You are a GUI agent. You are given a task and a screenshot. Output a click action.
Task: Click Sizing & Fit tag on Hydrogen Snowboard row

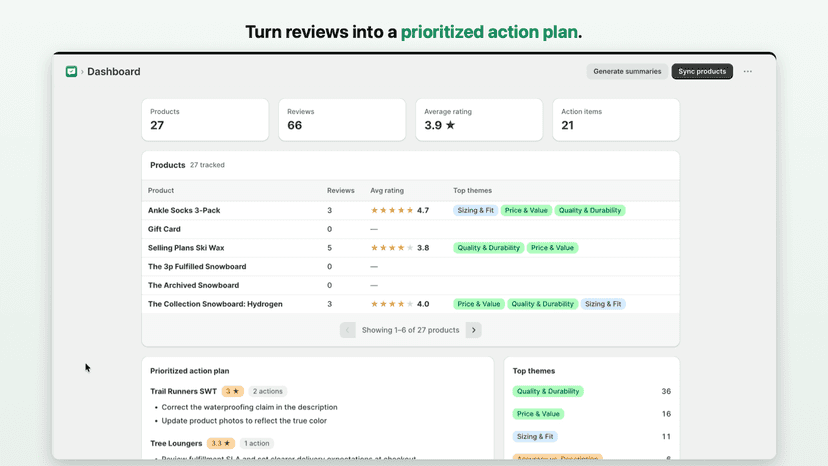point(603,304)
